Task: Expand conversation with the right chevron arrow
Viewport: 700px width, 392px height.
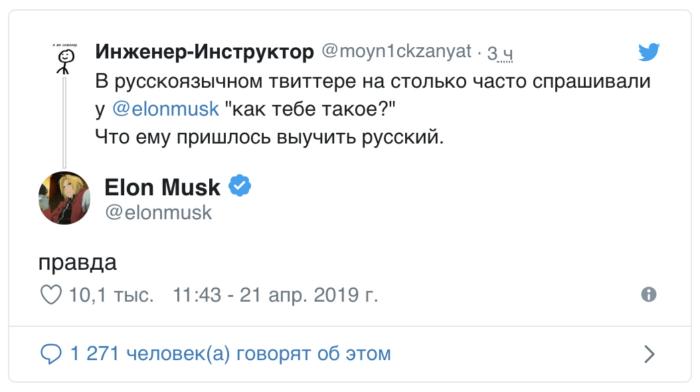Action: [x=650, y=354]
